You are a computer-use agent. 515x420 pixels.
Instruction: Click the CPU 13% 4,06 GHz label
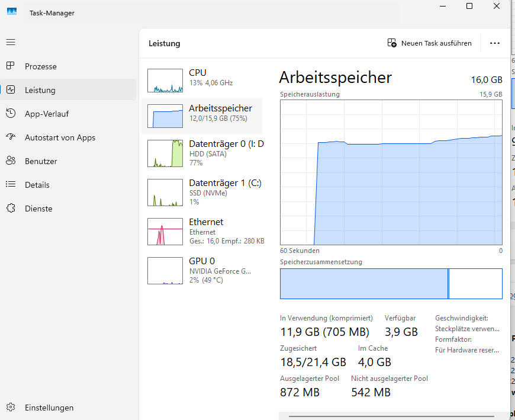[211, 83]
